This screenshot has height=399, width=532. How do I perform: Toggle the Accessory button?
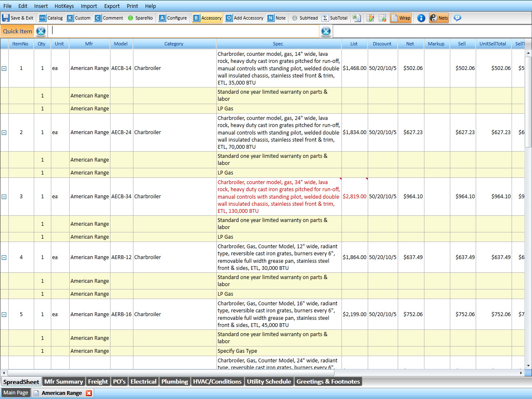(207, 18)
